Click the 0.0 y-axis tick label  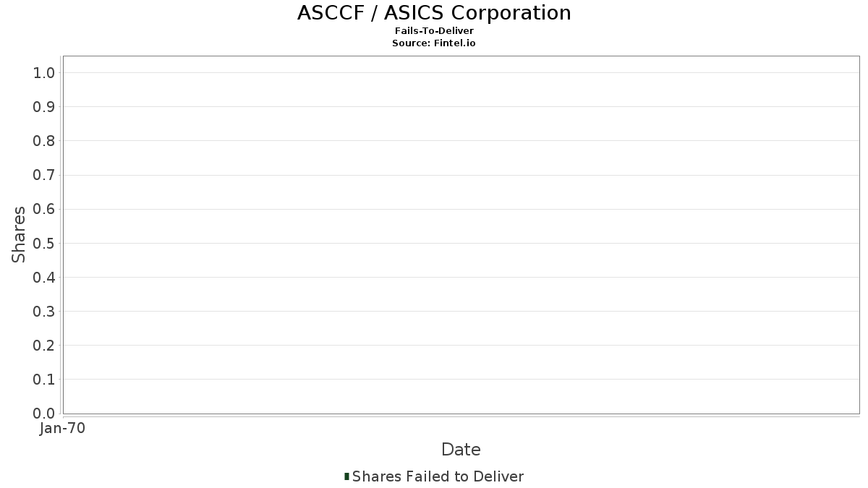44,413
